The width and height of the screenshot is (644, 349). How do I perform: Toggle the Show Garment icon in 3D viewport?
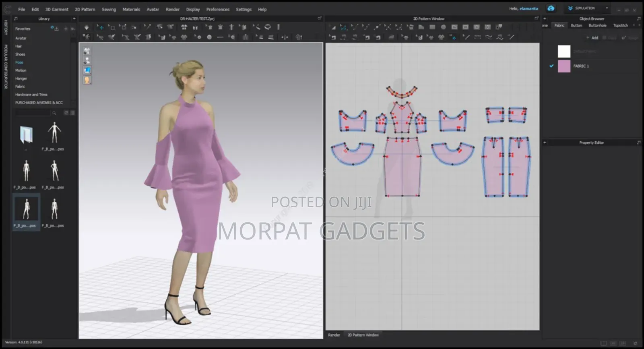click(x=87, y=51)
